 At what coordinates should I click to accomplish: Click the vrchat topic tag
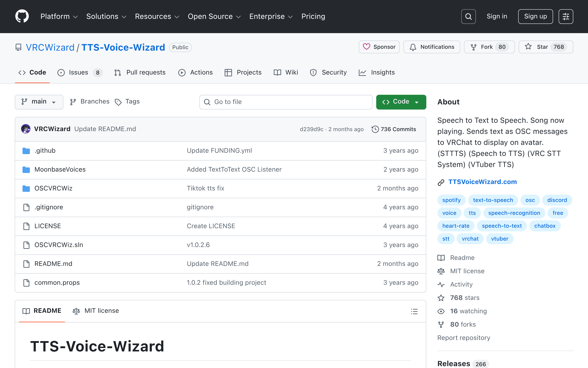pos(470,239)
